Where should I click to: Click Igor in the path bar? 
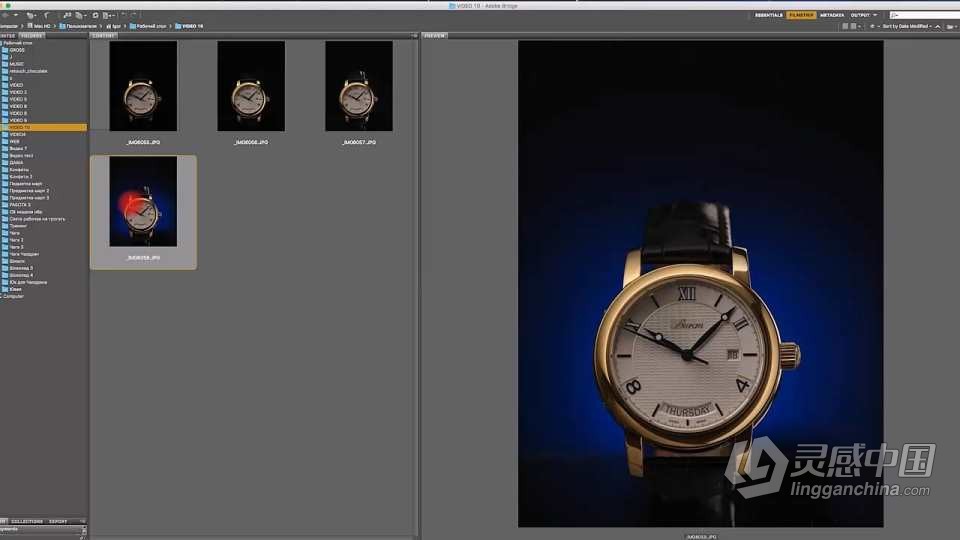coord(114,26)
